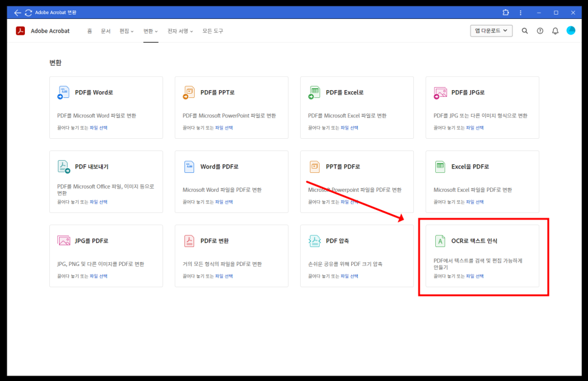The image size is (588, 381).
Task: Click the PDF 압축 card title
Action: tap(337, 241)
